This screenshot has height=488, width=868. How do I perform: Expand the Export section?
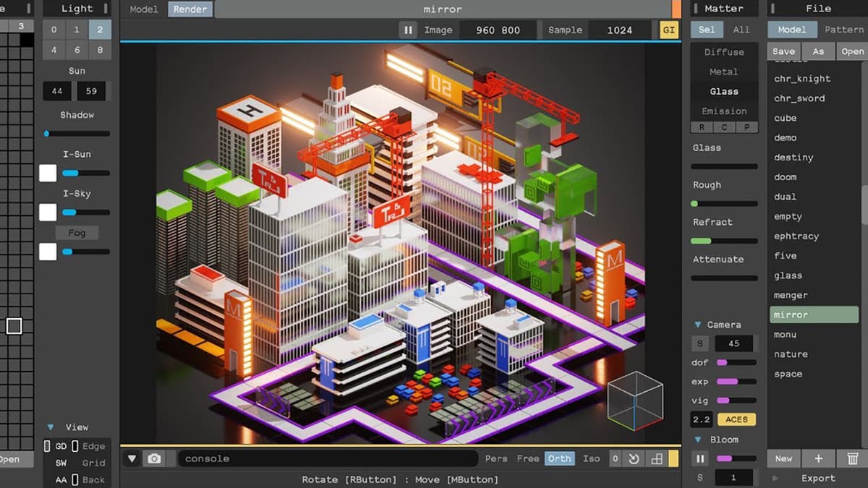pyautogui.click(x=776, y=478)
